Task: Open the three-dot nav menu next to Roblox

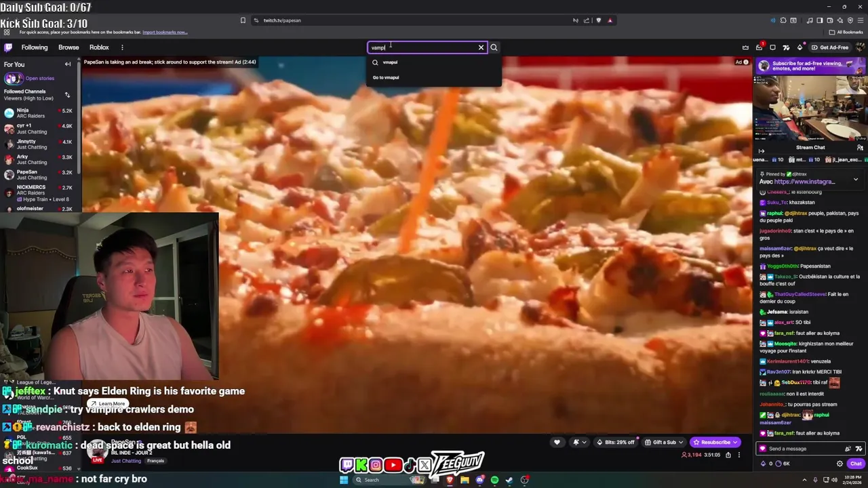Action: point(122,47)
